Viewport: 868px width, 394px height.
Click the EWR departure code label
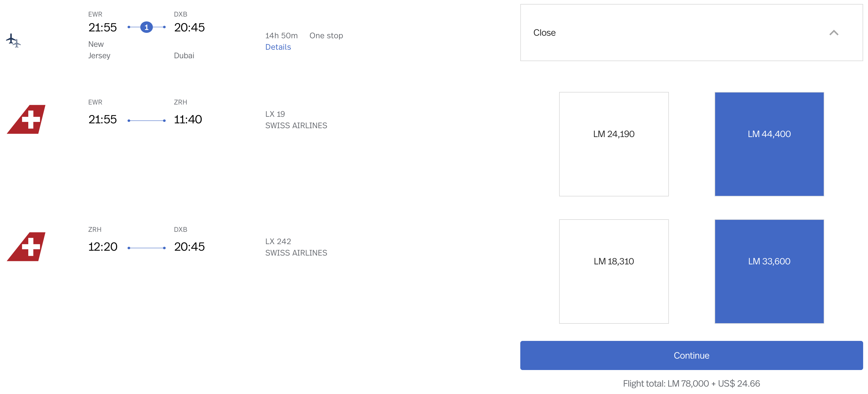[x=95, y=14]
